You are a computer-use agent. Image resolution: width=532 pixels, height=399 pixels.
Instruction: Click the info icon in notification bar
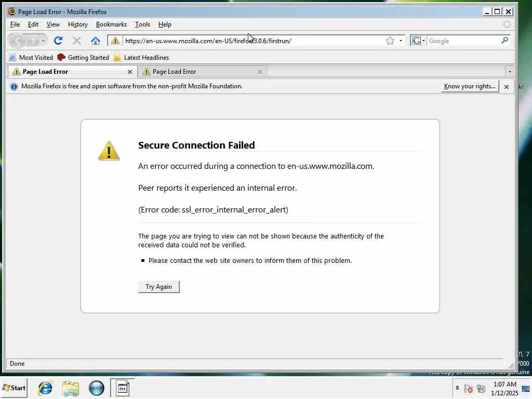click(14, 87)
